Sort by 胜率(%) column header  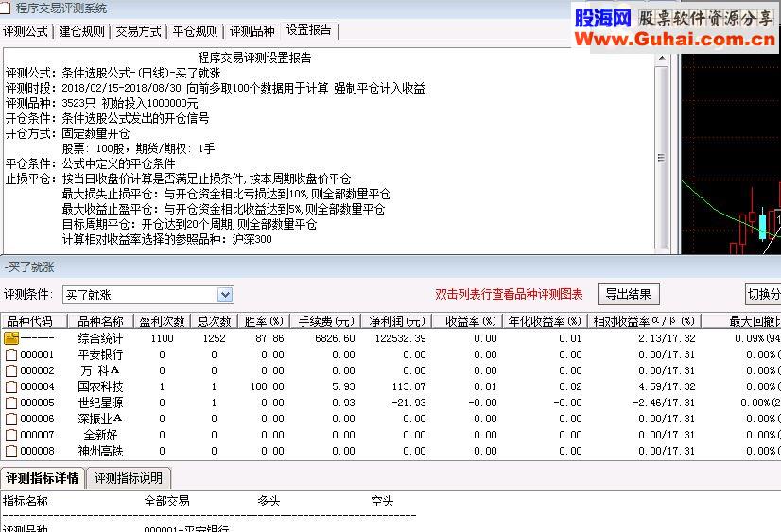[264, 321]
